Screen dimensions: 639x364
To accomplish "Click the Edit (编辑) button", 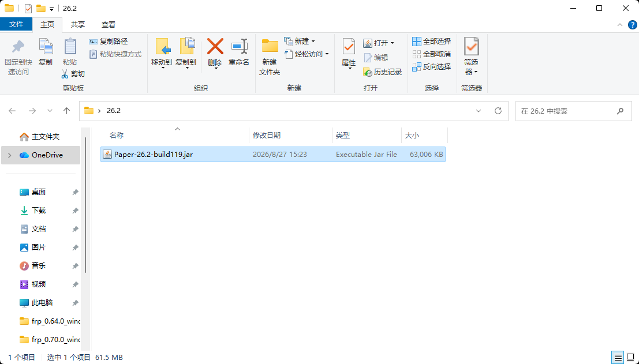I will coord(376,58).
